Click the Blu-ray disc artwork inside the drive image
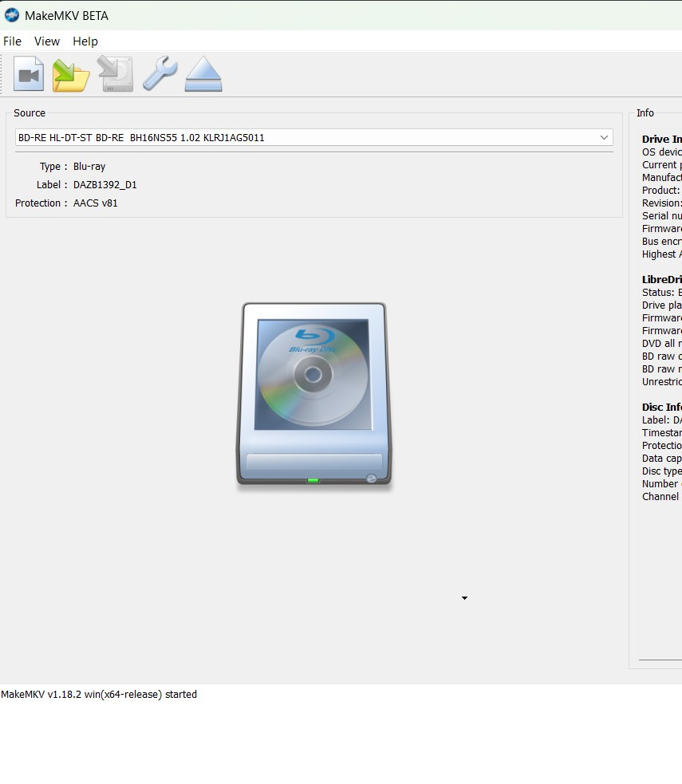Viewport: 682px width, 784px height. click(x=313, y=373)
